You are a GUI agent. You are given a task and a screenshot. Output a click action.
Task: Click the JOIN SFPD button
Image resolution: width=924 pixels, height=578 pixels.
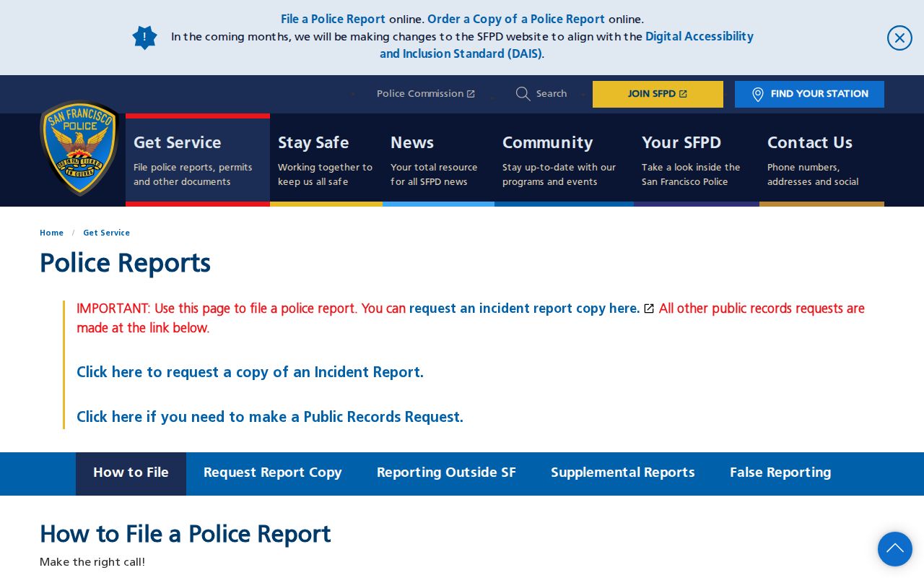[658, 94]
